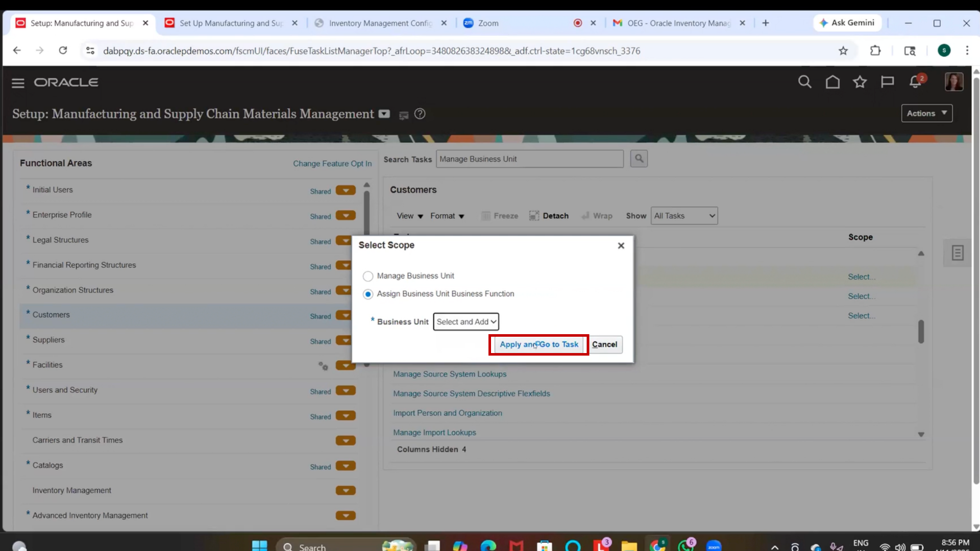Image resolution: width=980 pixels, height=551 pixels.
Task: Open new browser tab with plus
Action: click(x=765, y=23)
